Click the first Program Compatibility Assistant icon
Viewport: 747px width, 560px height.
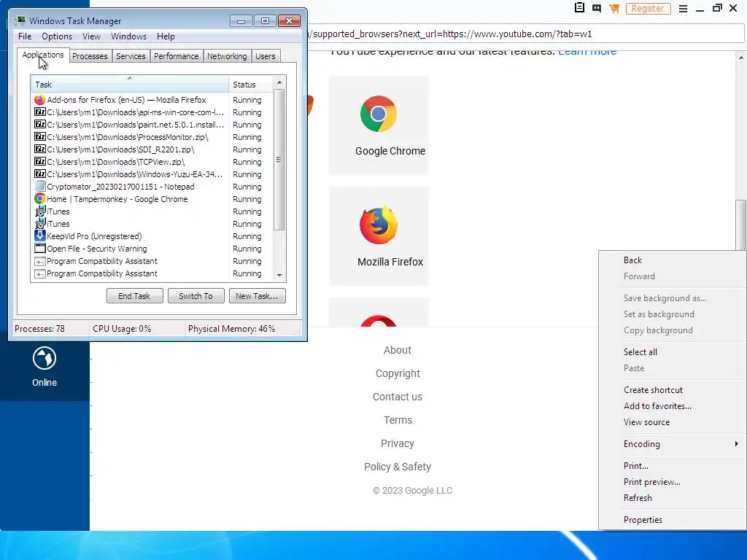click(x=40, y=261)
